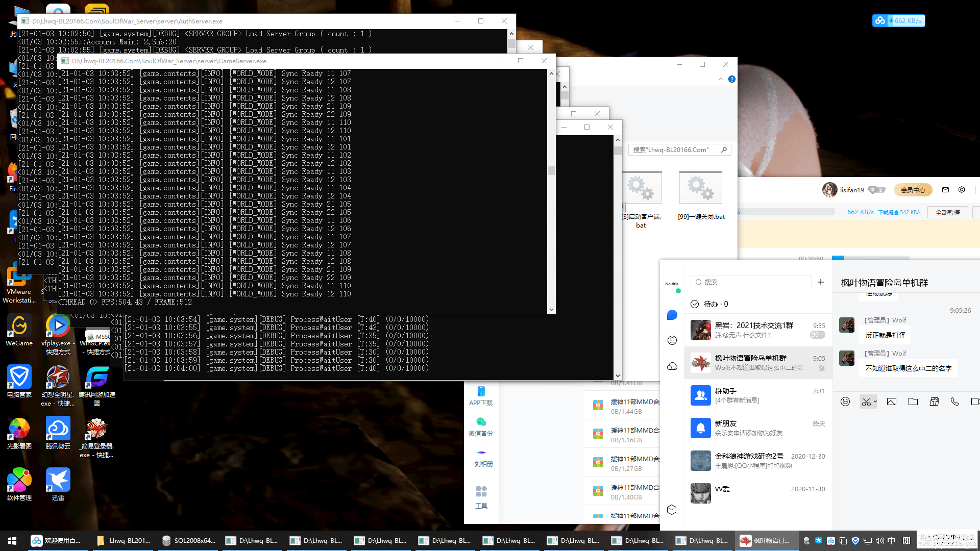
Task: Open the vv爱 conversation
Action: coord(758,493)
